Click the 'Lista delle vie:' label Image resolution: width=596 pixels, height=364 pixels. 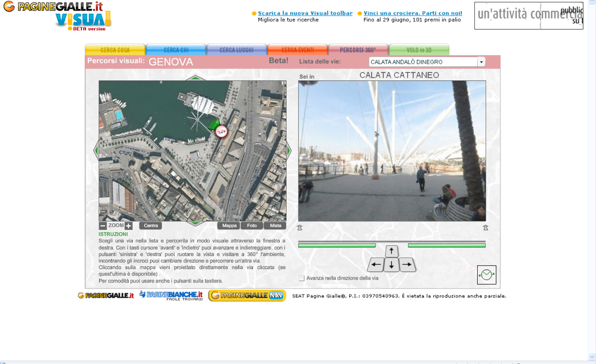click(x=319, y=61)
